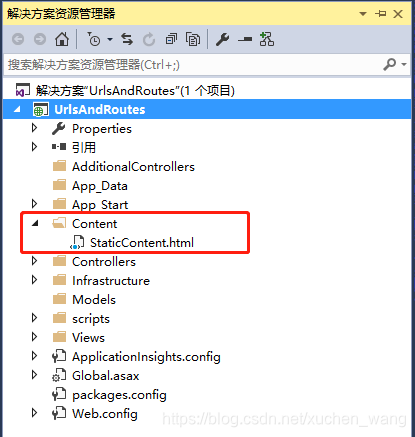Close the Solution Explorer panel
Image resolution: width=415 pixels, height=437 pixels.
pos(398,14)
